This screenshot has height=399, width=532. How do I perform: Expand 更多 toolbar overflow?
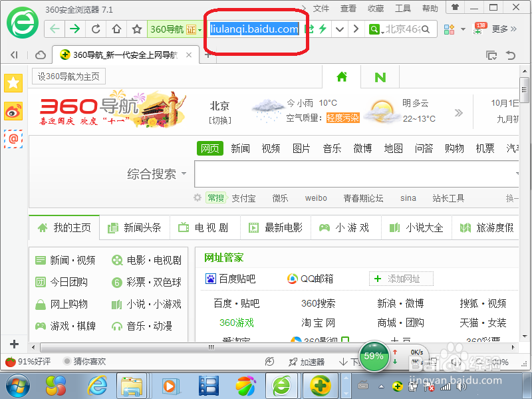(504, 29)
